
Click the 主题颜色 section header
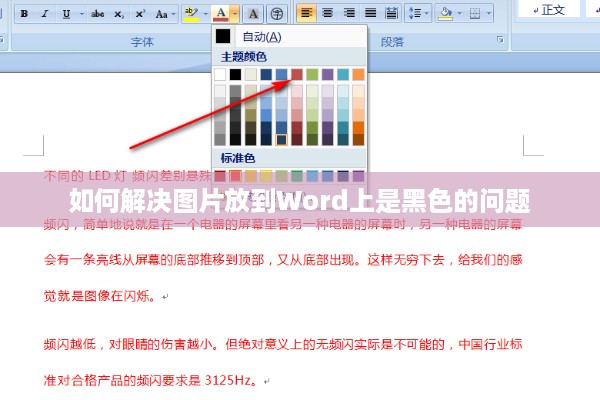click(244, 57)
